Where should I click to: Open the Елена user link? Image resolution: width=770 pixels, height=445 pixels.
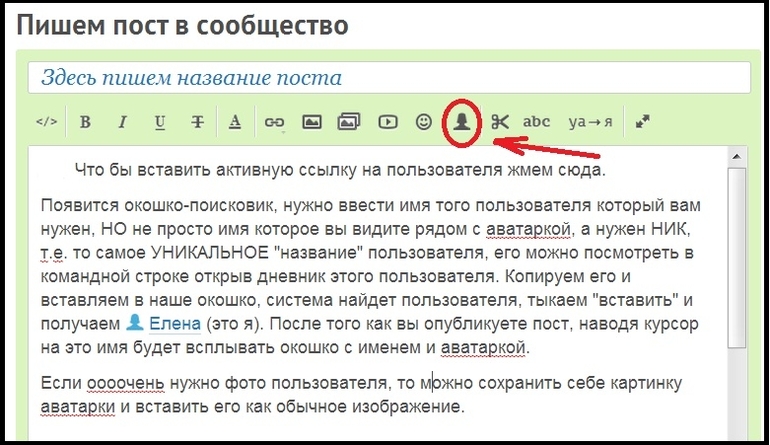click(175, 324)
